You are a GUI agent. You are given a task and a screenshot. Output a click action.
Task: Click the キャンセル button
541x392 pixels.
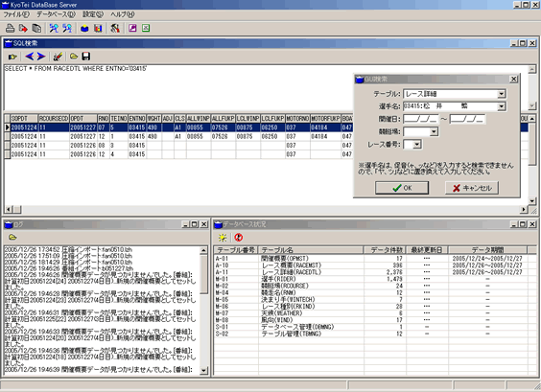(x=472, y=188)
